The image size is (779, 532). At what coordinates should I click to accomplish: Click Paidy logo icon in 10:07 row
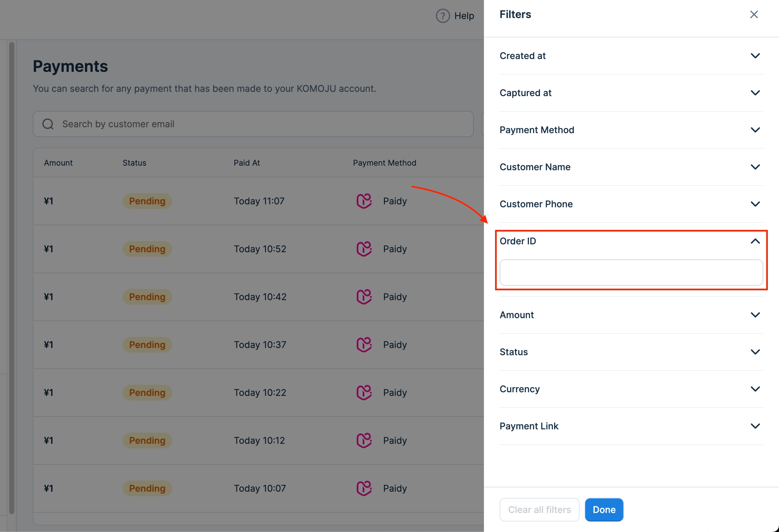(x=364, y=488)
